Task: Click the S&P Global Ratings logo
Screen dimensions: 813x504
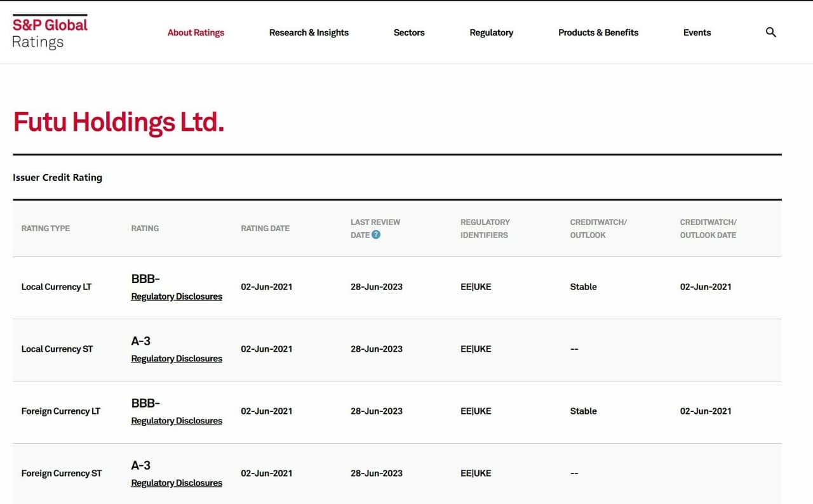Action: tap(50, 30)
